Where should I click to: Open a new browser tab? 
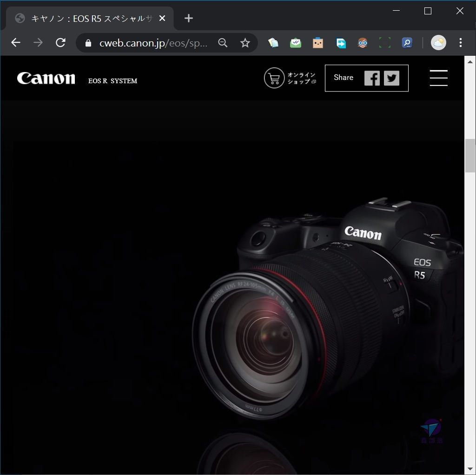point(189,18)
